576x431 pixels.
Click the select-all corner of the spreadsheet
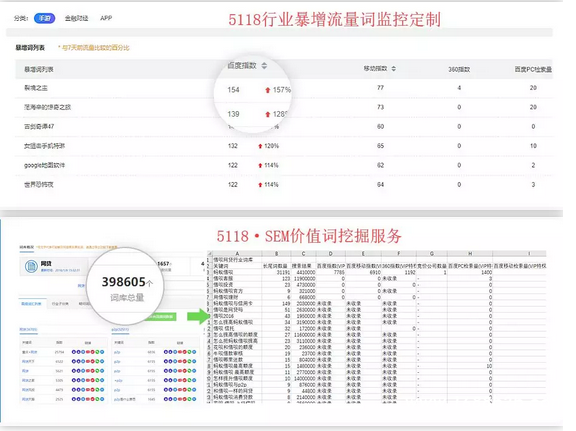[x=210, y=254]
